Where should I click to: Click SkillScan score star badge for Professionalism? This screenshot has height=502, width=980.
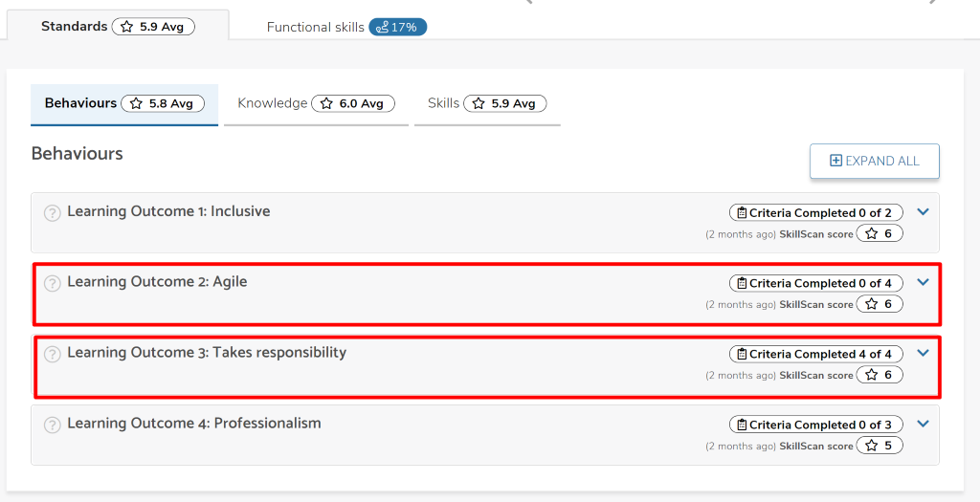[880, 446]
